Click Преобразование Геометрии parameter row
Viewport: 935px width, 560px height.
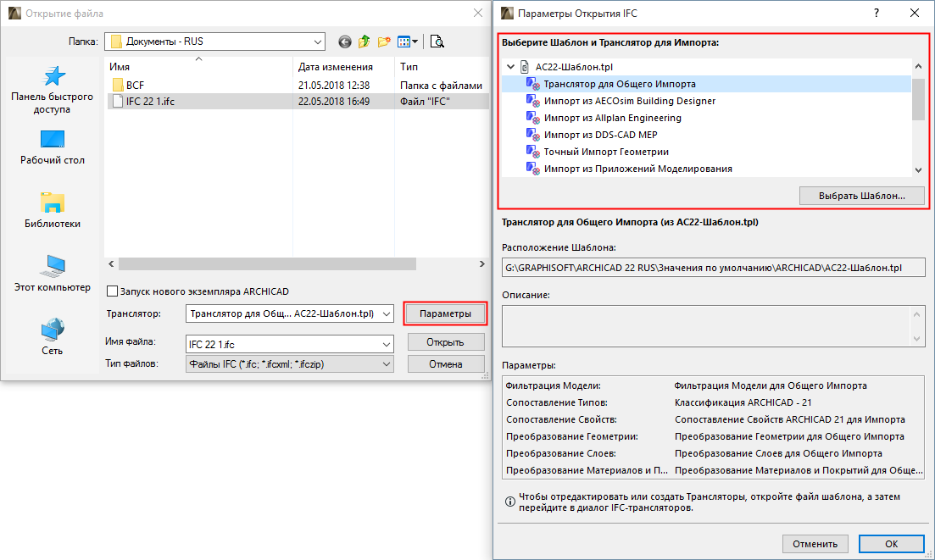tap(713, 436)
